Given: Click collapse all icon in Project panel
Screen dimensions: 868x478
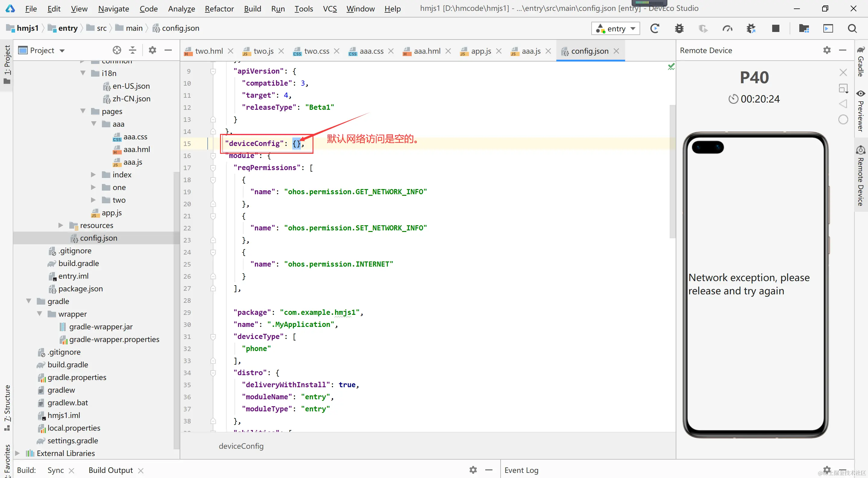Looking at the screenshot, I should coord(133,50).
